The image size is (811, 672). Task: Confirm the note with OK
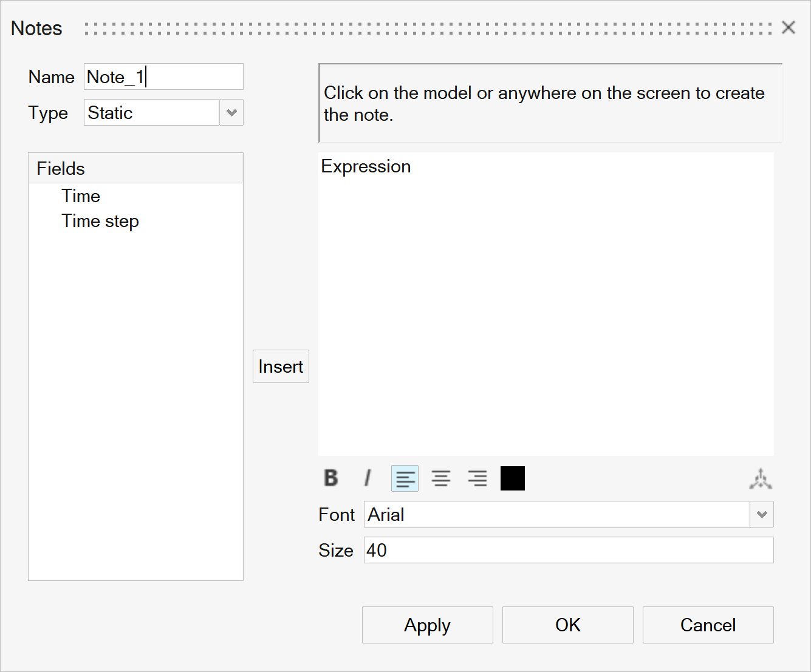click(567, 625)
